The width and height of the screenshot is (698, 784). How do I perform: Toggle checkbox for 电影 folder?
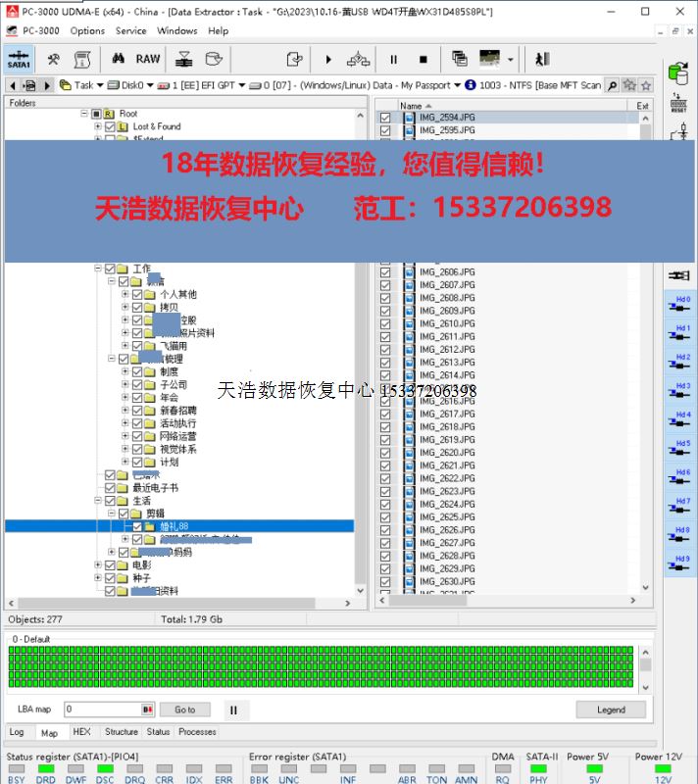[109, 565]
